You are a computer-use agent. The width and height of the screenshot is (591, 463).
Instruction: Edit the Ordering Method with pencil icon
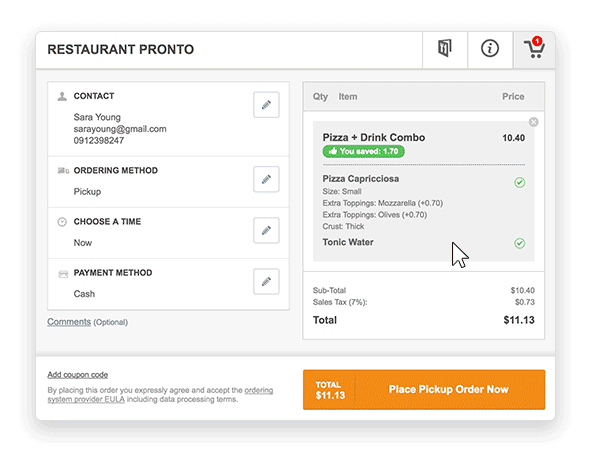pos(266,179)
